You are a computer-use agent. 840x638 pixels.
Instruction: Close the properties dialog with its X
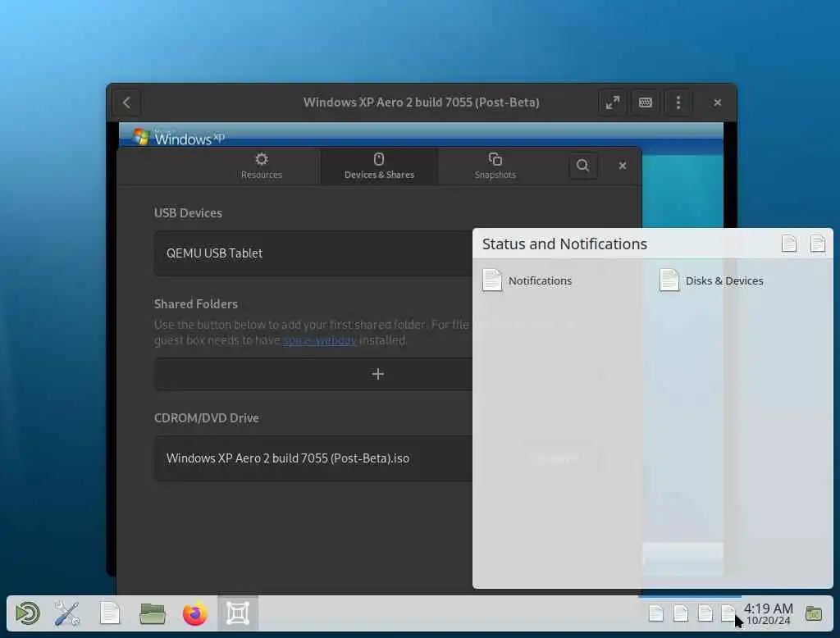(x=622, y=166)
